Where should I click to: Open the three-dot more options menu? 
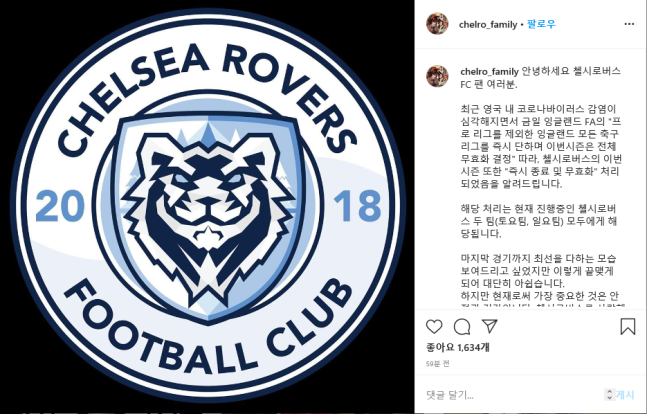[629, 24]
